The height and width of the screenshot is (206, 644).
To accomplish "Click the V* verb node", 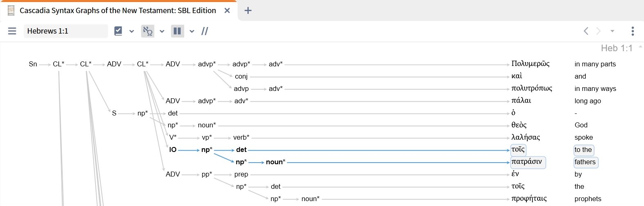I will coord(173,138).
